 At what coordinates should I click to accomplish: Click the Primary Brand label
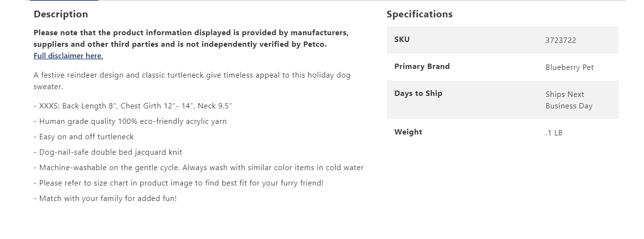422,66
